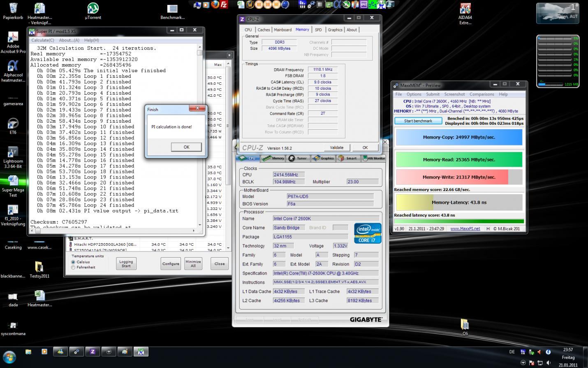
Task: Click the Memory-Latency result bar
Action: click(459, 202)
